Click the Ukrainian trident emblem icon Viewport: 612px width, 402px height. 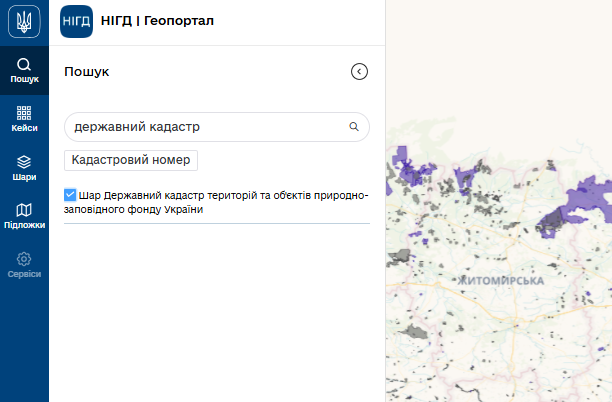pos(24,21)
